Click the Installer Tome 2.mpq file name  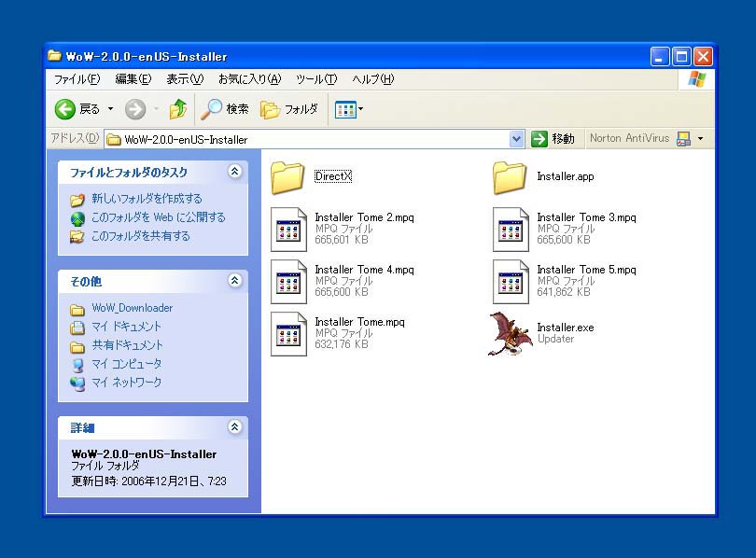pyautogui.click(x=365, y=217)
